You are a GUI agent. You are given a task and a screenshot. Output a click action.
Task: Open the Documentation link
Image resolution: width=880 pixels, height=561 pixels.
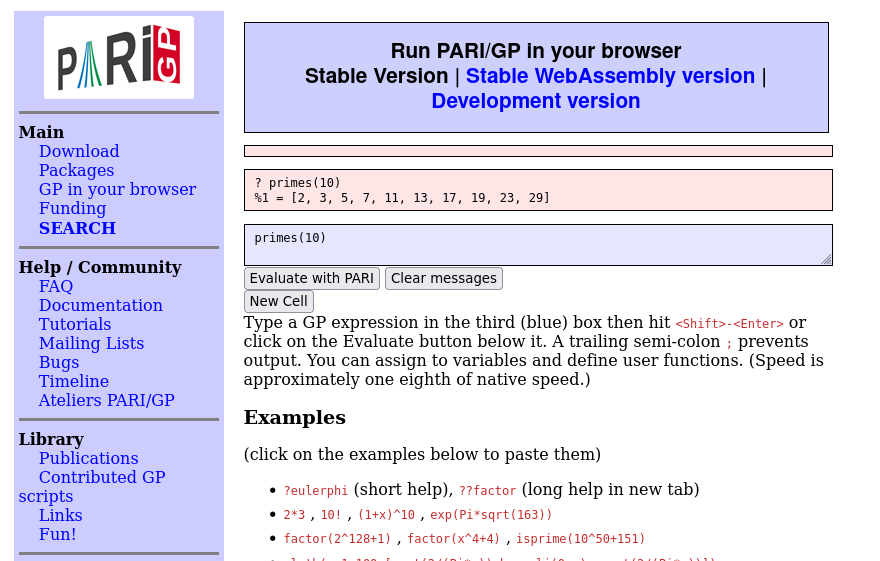tap(100, 305)
